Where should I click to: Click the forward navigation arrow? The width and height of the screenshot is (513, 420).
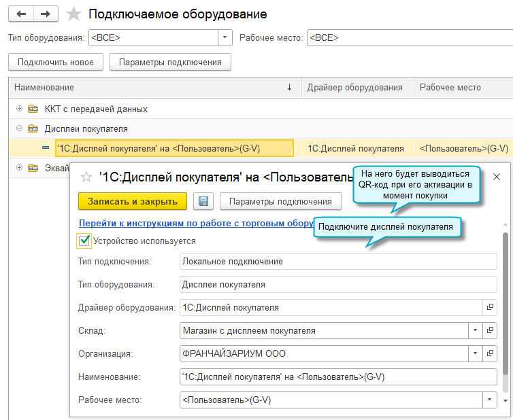coord(45,14)
